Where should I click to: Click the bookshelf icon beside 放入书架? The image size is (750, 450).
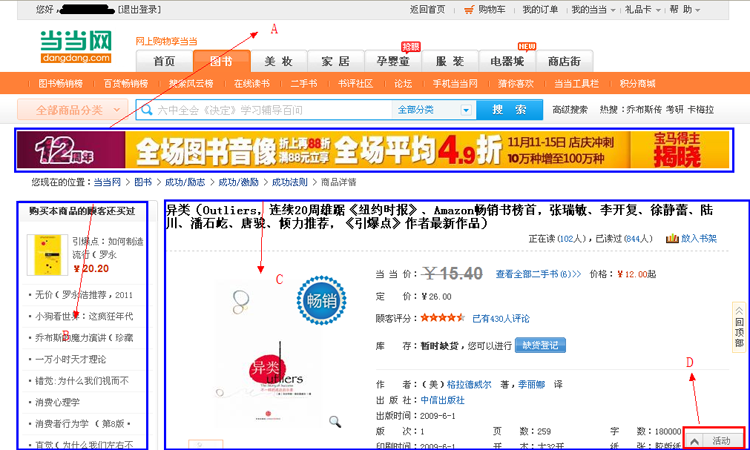672,238
